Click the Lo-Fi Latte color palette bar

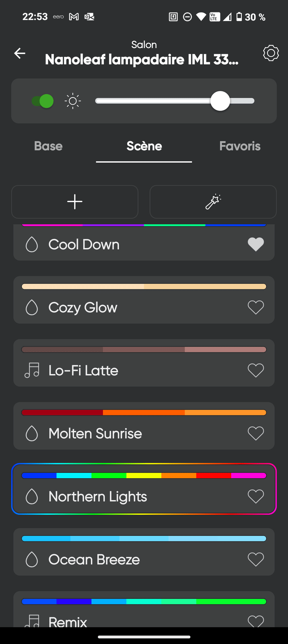(144, 349)
